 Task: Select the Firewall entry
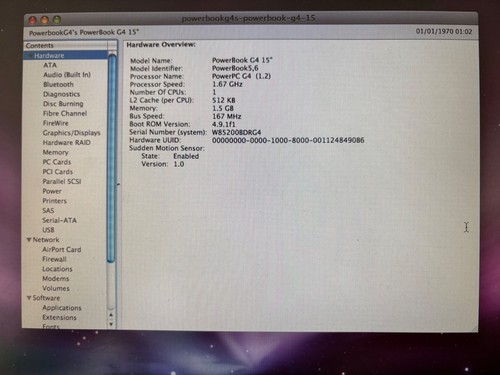[54, 259]
